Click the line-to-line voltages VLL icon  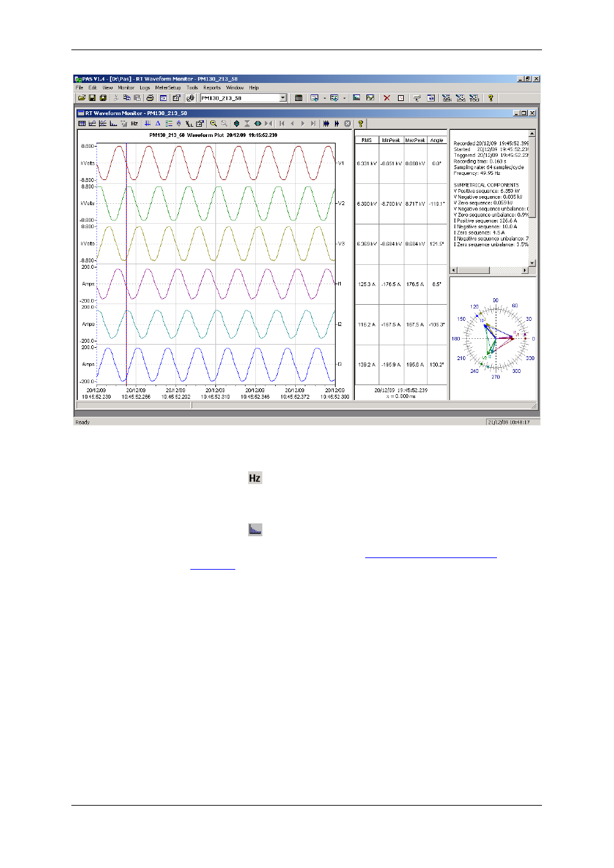(189, 123)
